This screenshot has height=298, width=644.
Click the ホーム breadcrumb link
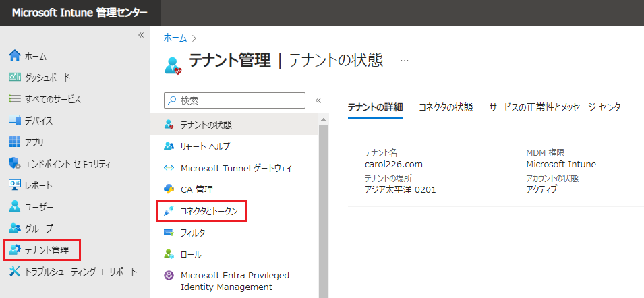[x=175, y=38]
